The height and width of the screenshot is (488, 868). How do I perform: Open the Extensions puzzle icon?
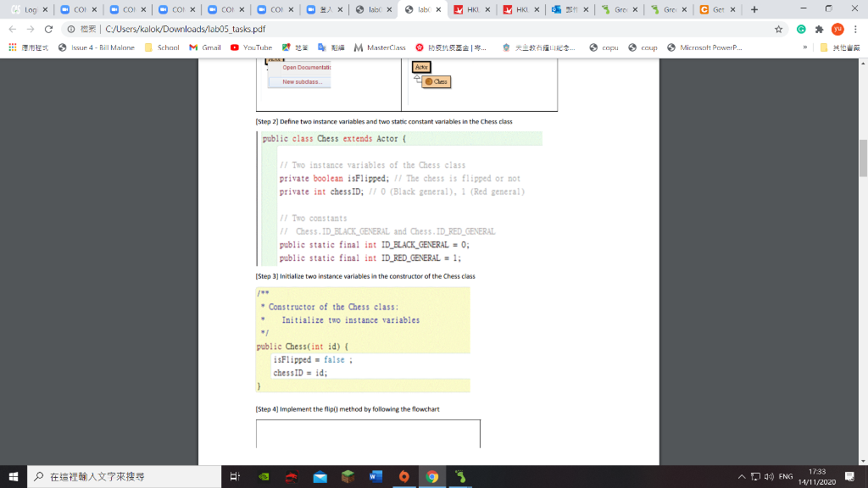coord(820,29)
